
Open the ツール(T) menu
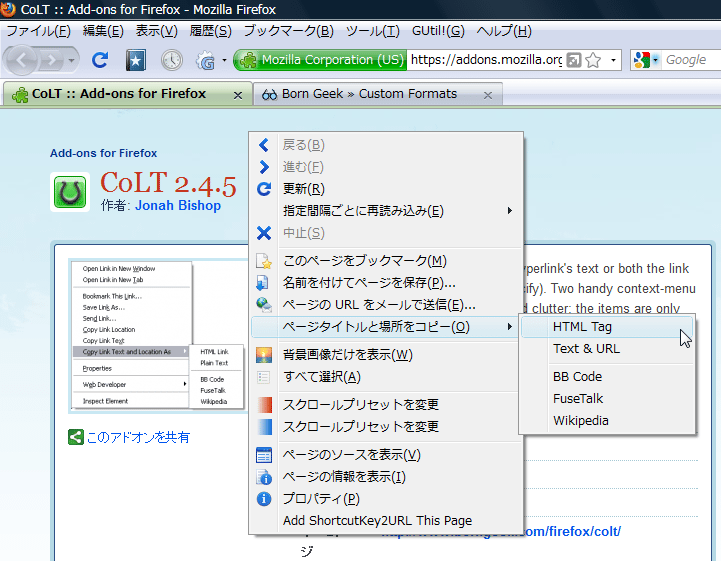click(x=372, y=31)
